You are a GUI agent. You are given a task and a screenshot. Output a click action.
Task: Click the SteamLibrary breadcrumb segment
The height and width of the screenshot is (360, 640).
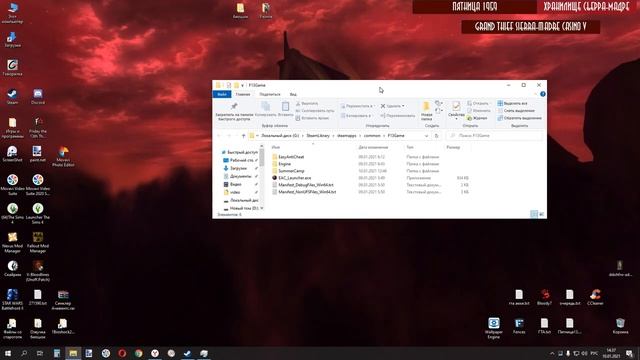click(318, 136)
